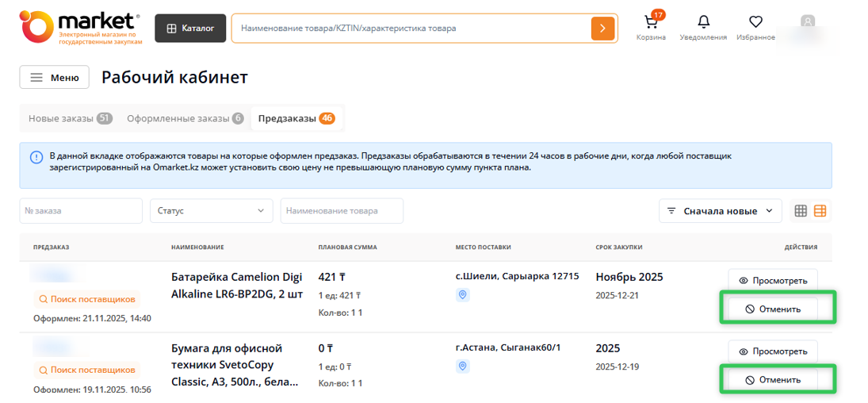Click the № заказа input field
868x403 pixels.
click(x=81, y=211)
